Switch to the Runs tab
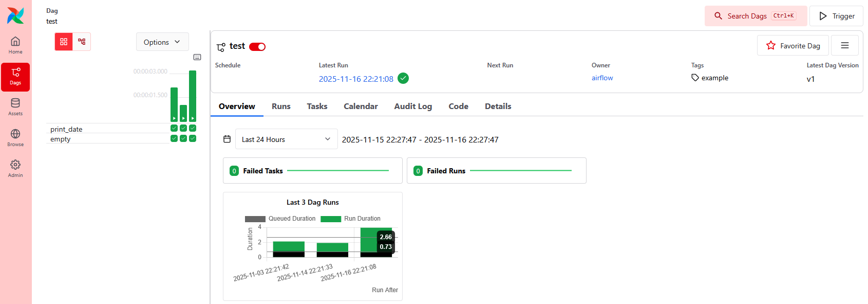The height and width of the screenshot is (304, 868). point(281,106)
